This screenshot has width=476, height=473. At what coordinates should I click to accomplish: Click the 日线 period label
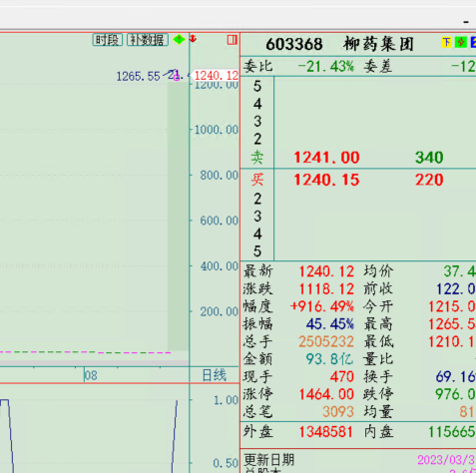click(x=215, y=375)
